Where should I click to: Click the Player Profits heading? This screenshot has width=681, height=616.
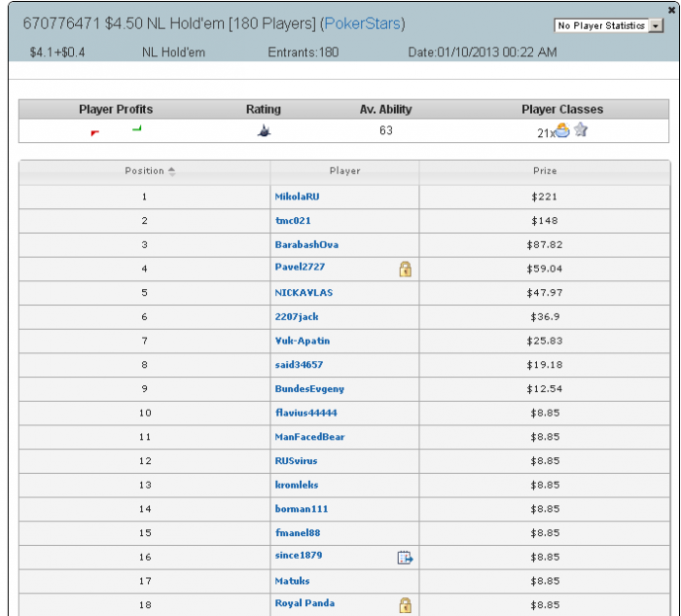(116, 109)
